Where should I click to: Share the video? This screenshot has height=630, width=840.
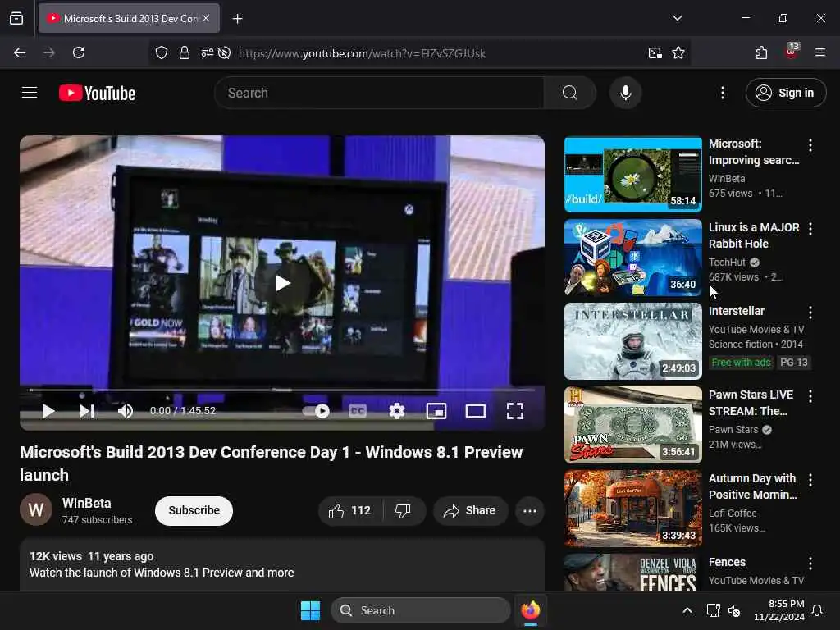point(470,510)
